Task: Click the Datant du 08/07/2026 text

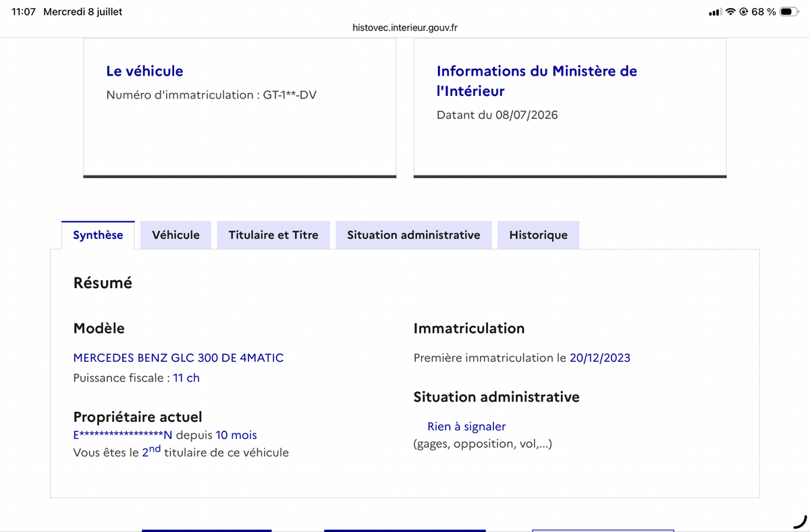Action: click(497, 115)
